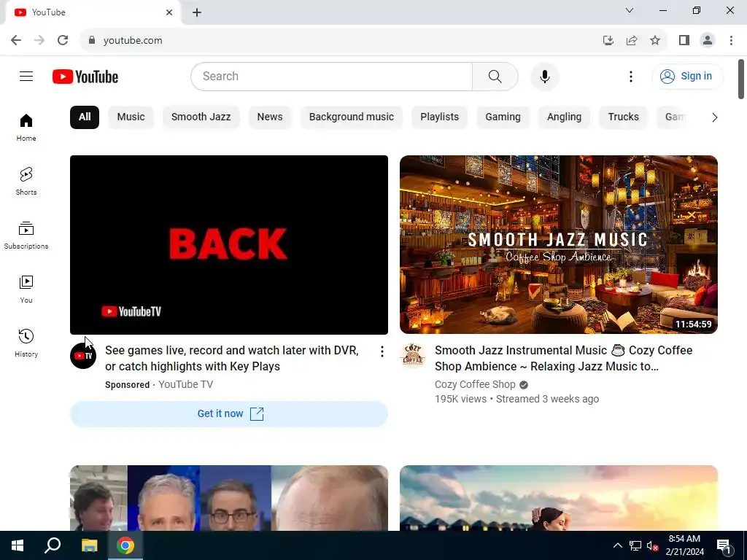747x560 pixels.
Task: Open File Explorer from the taskbar
Action: tap(89, 545)
